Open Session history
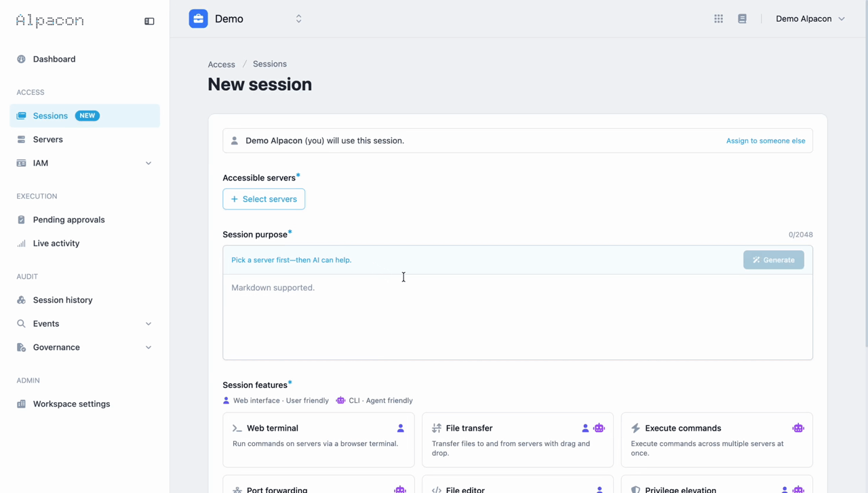The height and width of the screenshot is (493, 868). [85, 300]
